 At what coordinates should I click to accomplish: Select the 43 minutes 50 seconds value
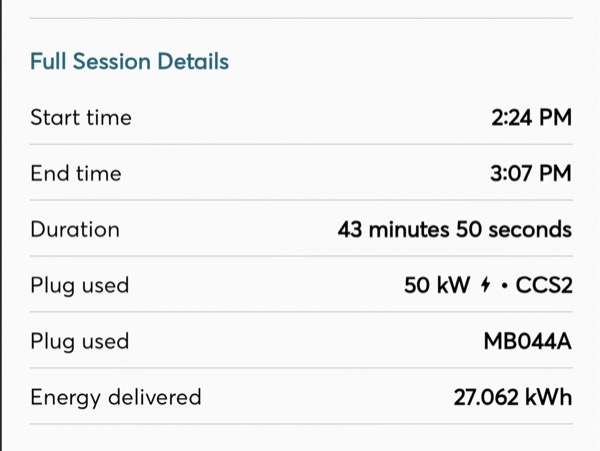click(x=455, y=230)
